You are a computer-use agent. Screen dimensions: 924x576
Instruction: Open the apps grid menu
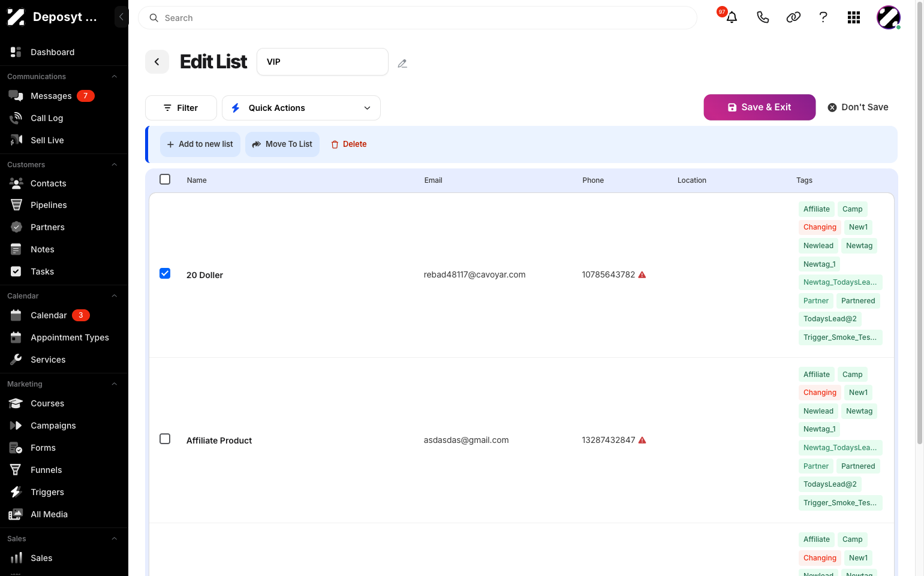point(854,17)
